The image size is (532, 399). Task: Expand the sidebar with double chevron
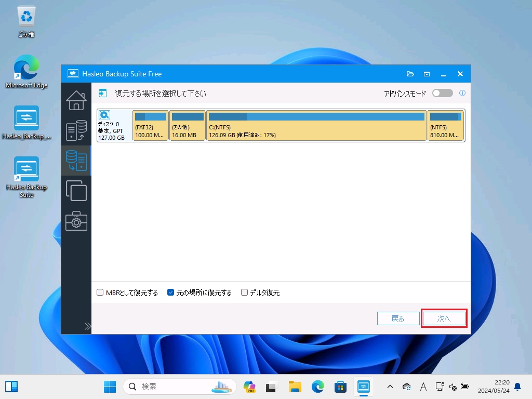(87, 326)
